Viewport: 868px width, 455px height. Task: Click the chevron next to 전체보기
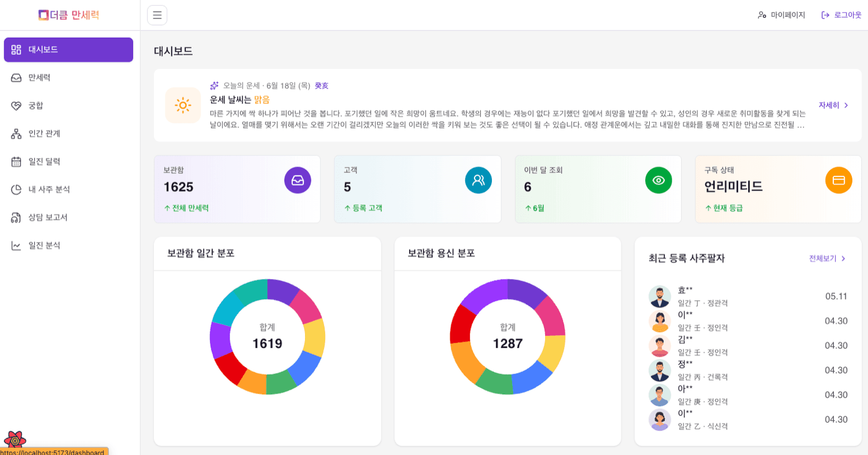pyautogui.click(x=843, y=258)
